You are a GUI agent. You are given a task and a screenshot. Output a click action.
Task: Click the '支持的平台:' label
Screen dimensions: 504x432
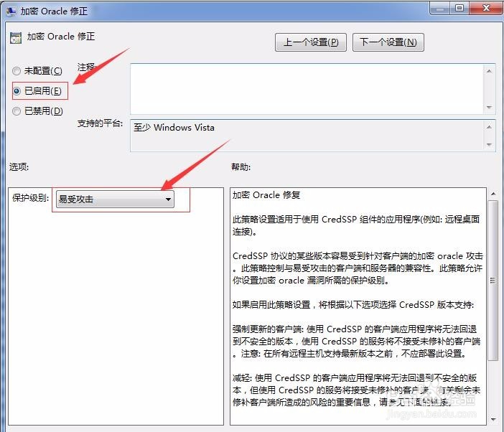[100, 123]
